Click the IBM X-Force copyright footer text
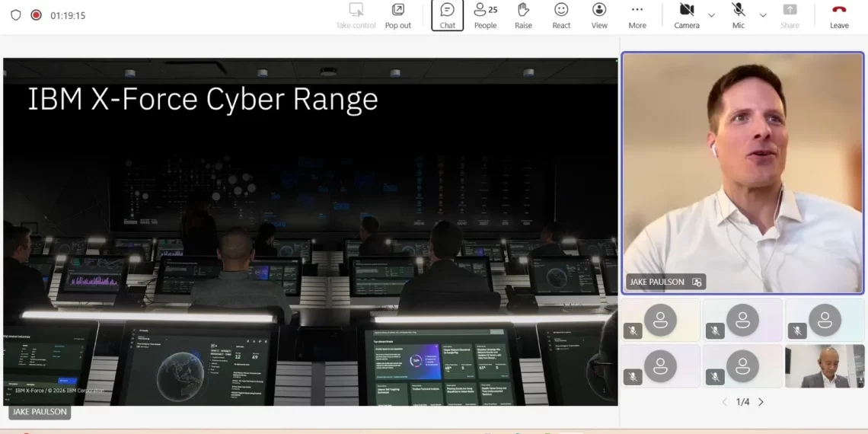The image size is (868, 434). (59, 391)
